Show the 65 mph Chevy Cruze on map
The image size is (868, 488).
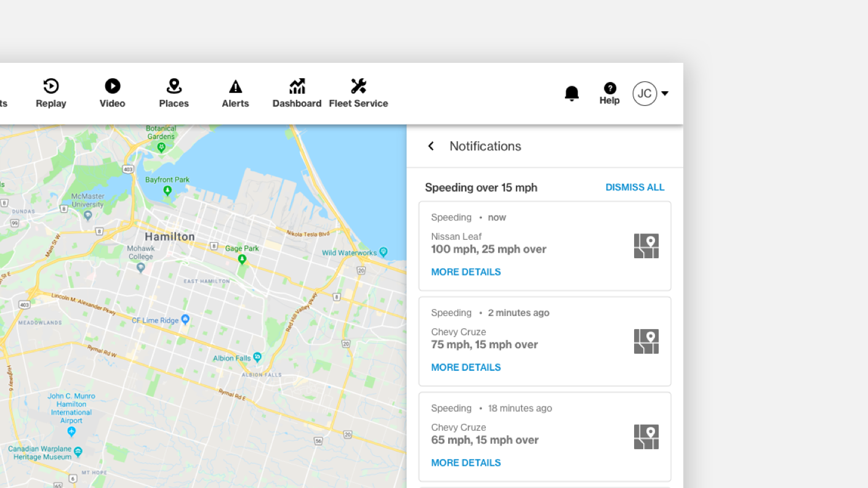[646, 437]
